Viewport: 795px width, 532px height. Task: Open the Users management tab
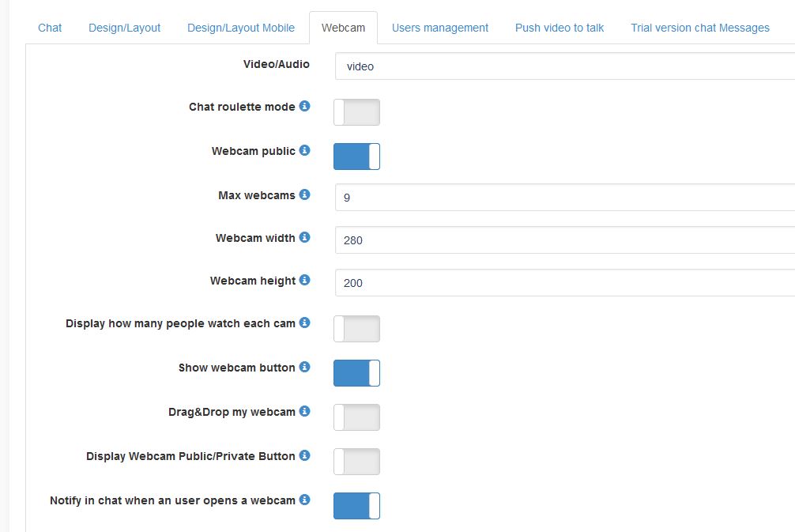coord(440,28)
